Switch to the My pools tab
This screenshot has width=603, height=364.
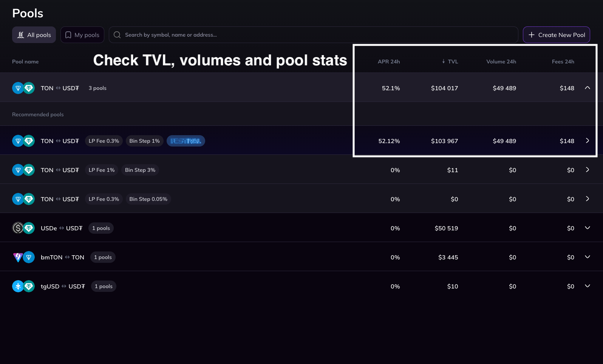[x=82, y=35]
